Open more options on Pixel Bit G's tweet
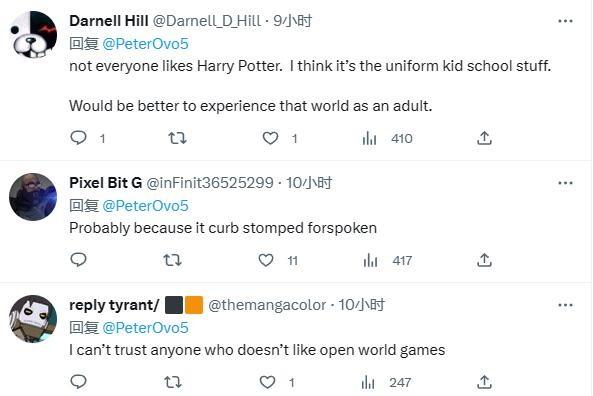 pyautogui.click(x=565, y=183)
